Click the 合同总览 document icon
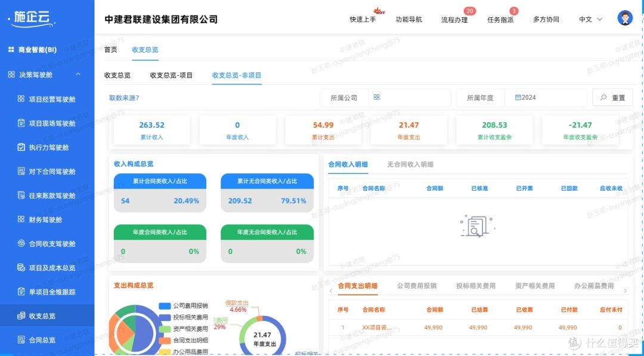The image size is (644, 356). pos(21,339)
